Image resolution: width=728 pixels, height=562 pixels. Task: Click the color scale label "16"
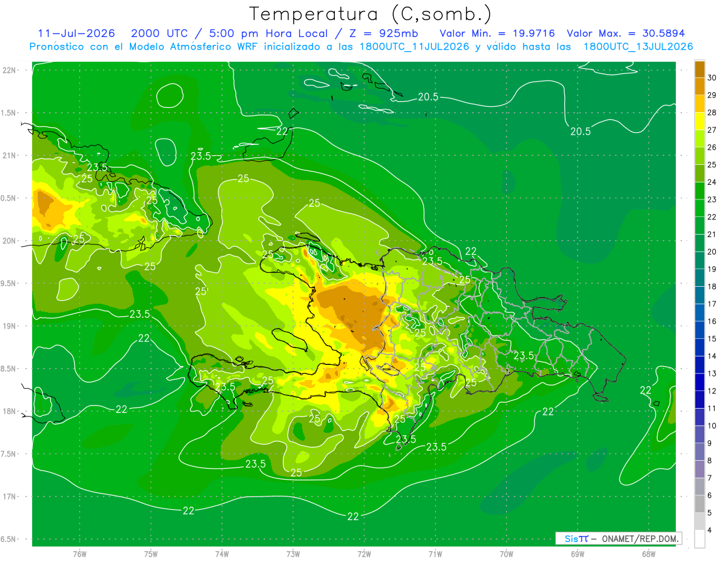coord(712,321)
